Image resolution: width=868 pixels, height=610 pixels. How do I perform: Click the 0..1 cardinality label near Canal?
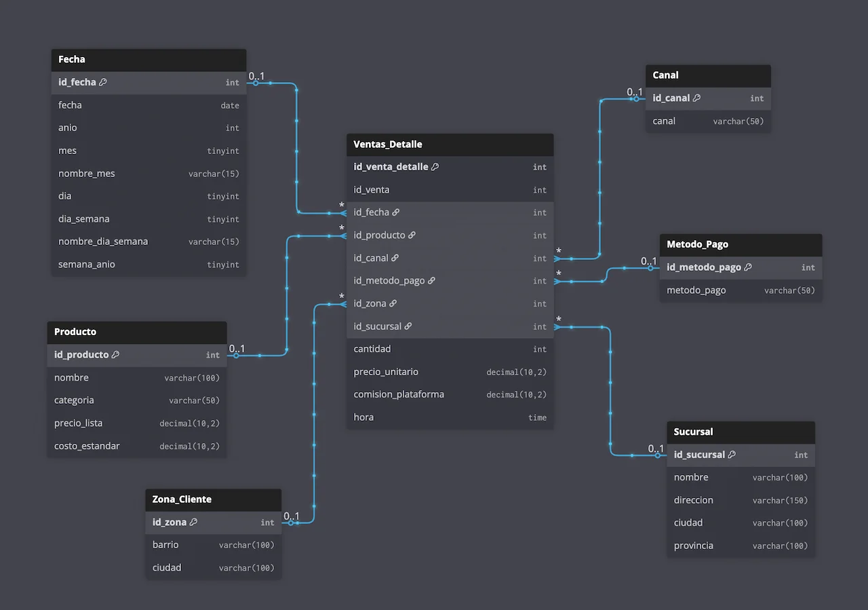(x=633, y=92)
